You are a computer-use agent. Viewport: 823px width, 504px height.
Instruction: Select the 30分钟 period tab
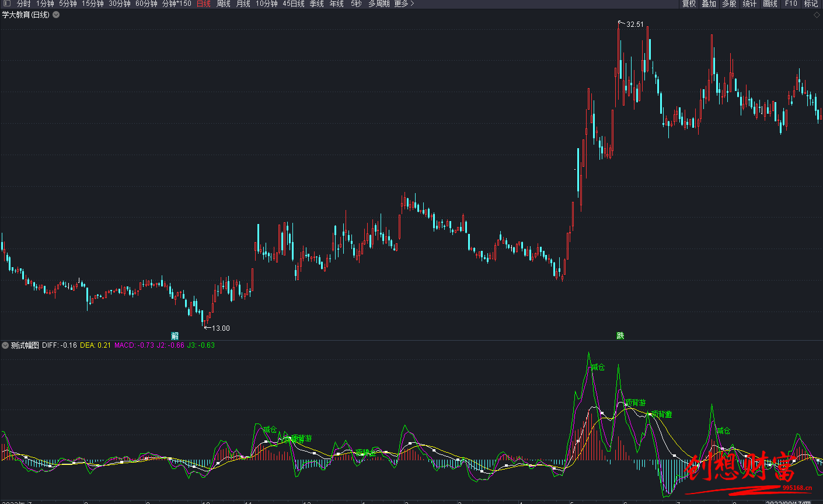tap(119, 3)
